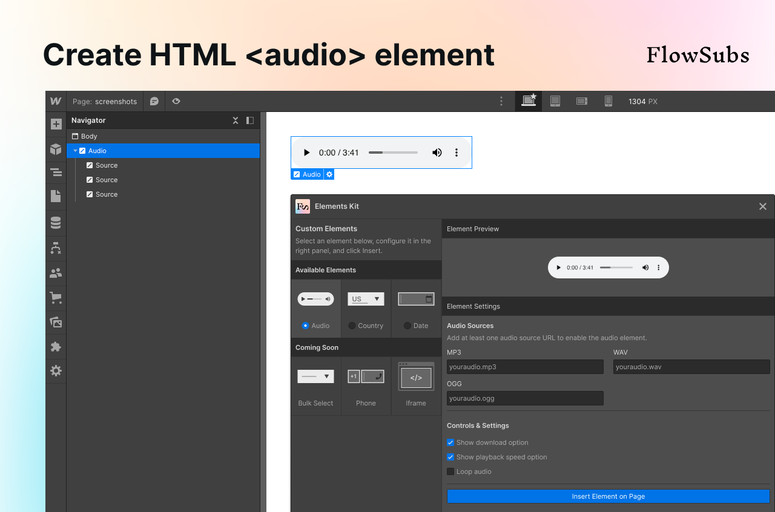
Task: Open the site Settings gear icon
Action: tap(56, 371)
